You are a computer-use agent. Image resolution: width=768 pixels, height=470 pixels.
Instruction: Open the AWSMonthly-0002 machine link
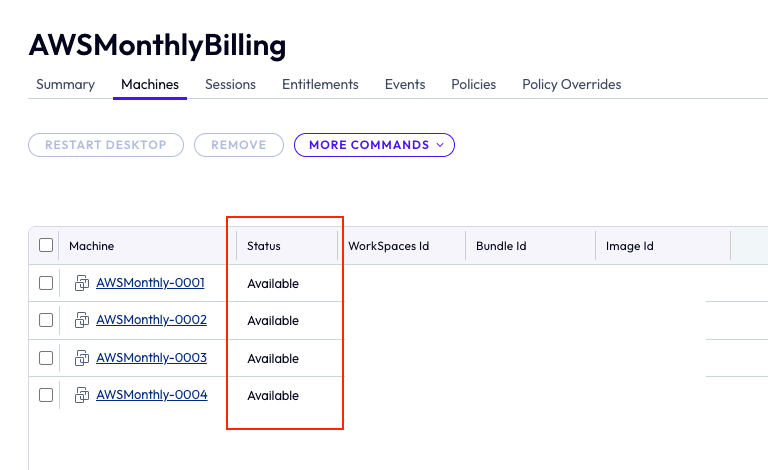[151, 320]
